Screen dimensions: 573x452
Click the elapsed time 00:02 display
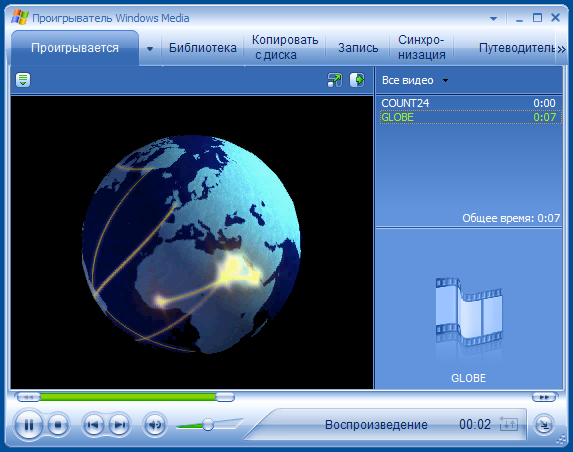(x=475, y=424)
